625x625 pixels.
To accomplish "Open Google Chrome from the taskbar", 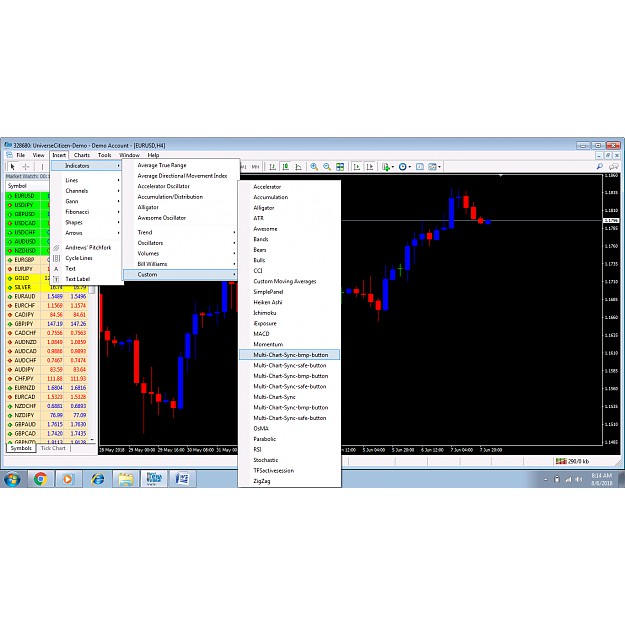I will pos(40,478).
